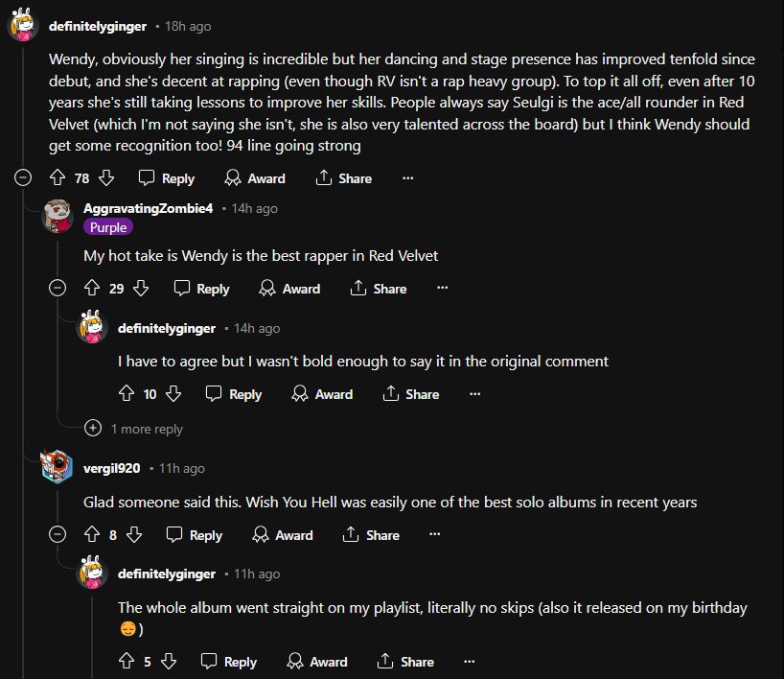Upvote vergil920's comment about Wish You Hell
Viewport: 784px width, 679px height.
[92, 535]
